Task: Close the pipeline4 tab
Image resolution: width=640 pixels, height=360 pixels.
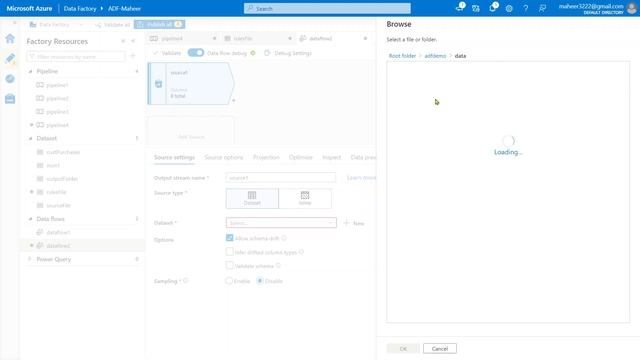Action: 214,38
